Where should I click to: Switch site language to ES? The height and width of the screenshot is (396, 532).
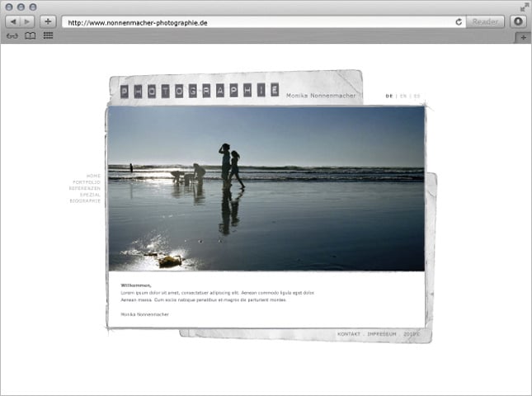click(417, 96)
